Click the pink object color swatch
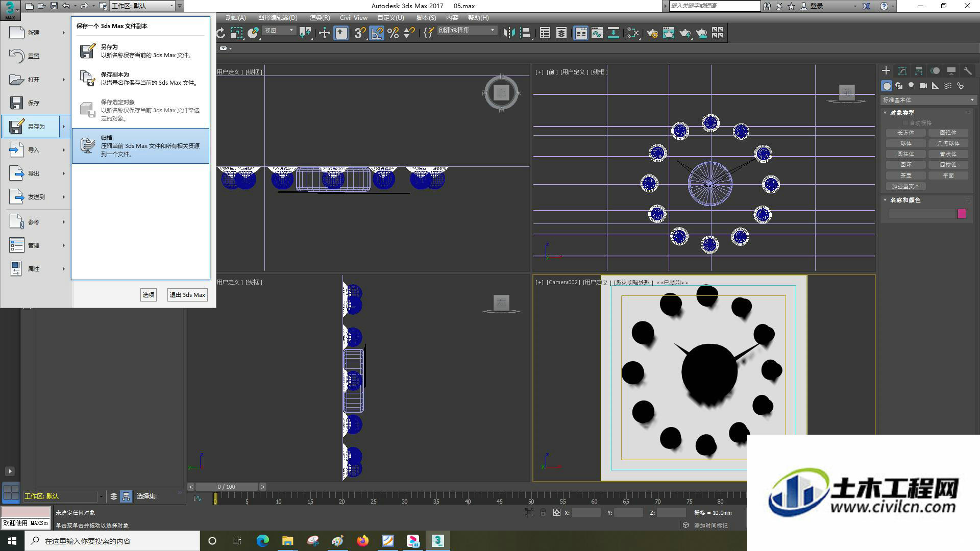980x551 pixels. [x=962, y=214]
